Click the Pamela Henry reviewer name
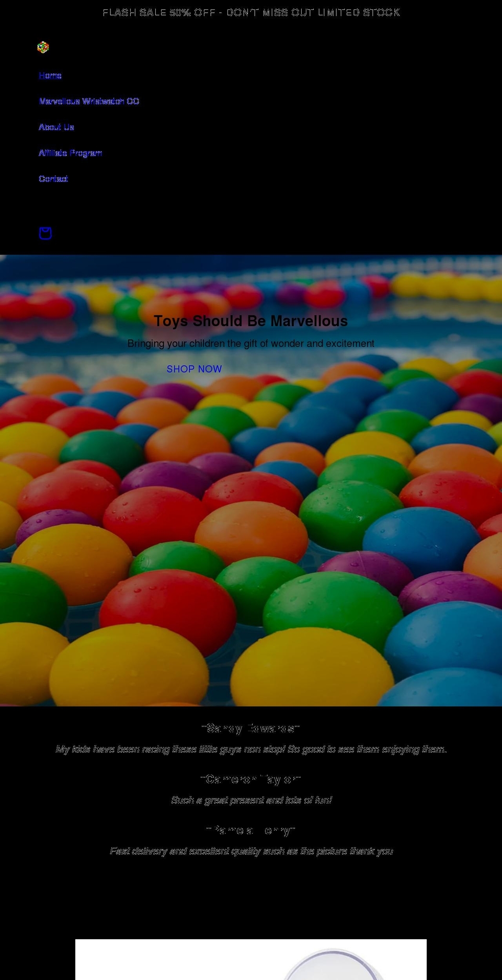 [251, 830]
